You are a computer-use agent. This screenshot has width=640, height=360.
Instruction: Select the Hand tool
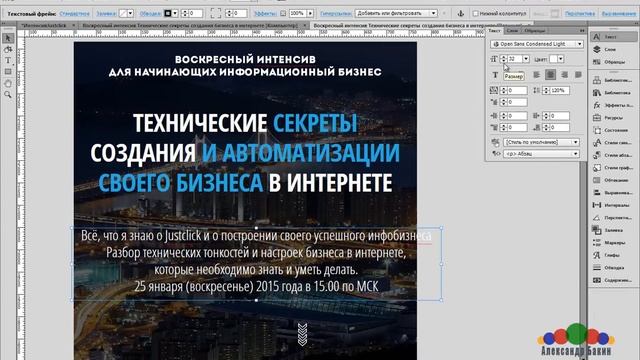click(8, 83)
